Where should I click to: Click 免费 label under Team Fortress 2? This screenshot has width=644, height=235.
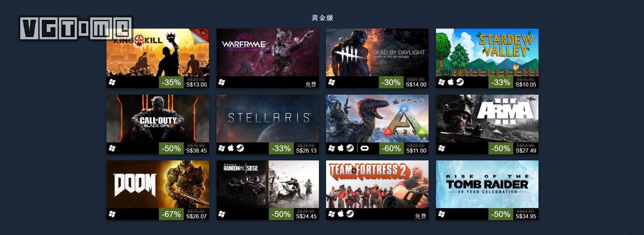420,216
